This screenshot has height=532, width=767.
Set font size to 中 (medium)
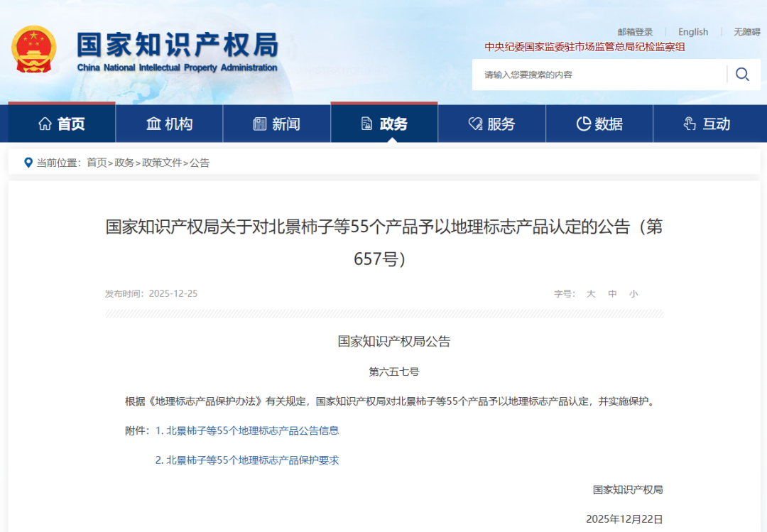612,294
